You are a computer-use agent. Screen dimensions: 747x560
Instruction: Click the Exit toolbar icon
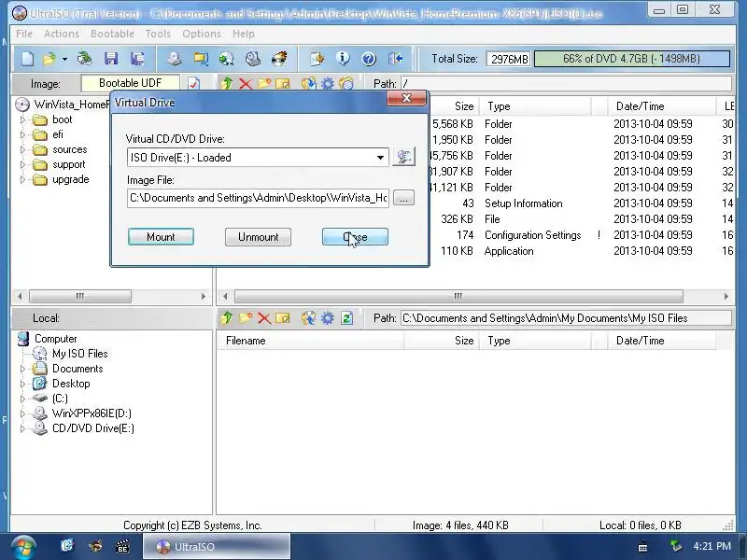pyautogui.click(x=395, y=59)
